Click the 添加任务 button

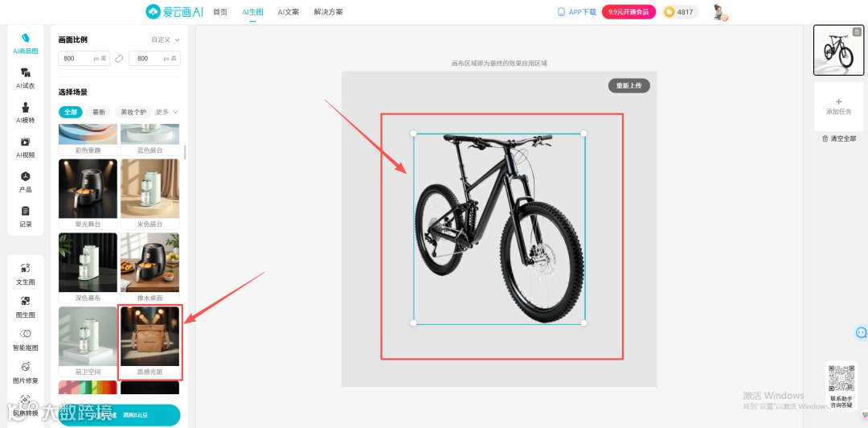[x=838, y=106]
